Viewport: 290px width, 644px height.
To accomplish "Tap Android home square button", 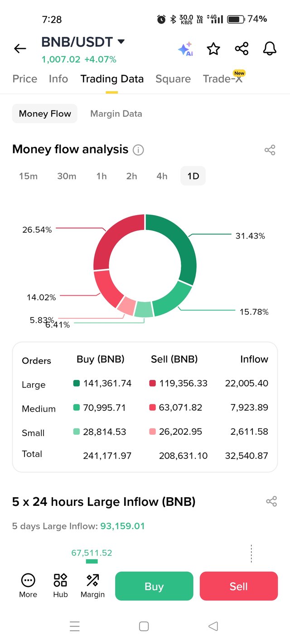I will click(144, 626).
